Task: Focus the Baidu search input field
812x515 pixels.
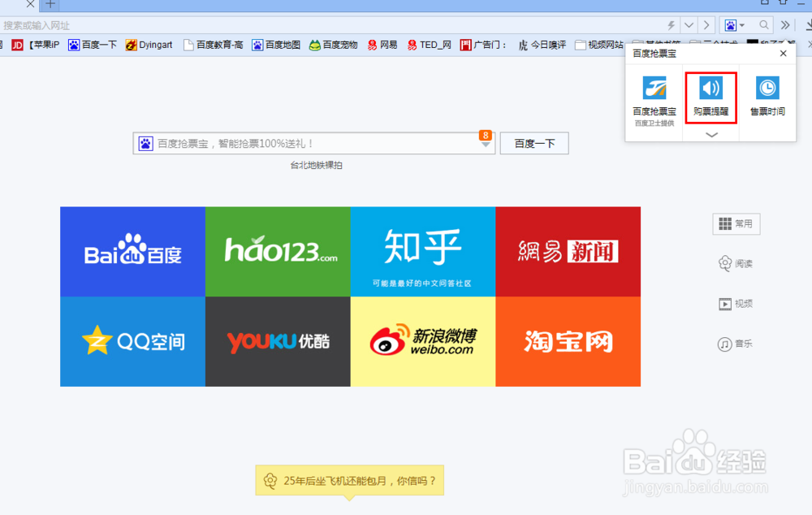Action: tap(313, 144)
